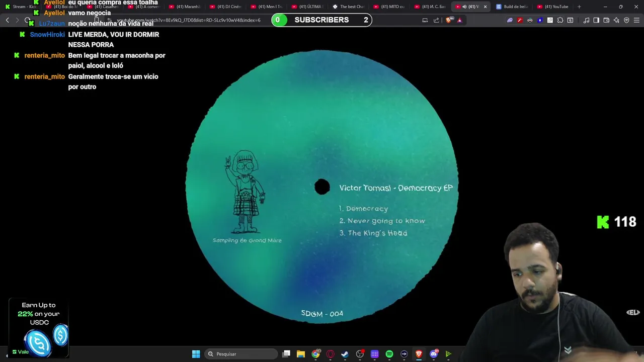This screenshot has width=644, height=362.
Task: Open the Windows Start menu
Action: (x=196, y=354)
